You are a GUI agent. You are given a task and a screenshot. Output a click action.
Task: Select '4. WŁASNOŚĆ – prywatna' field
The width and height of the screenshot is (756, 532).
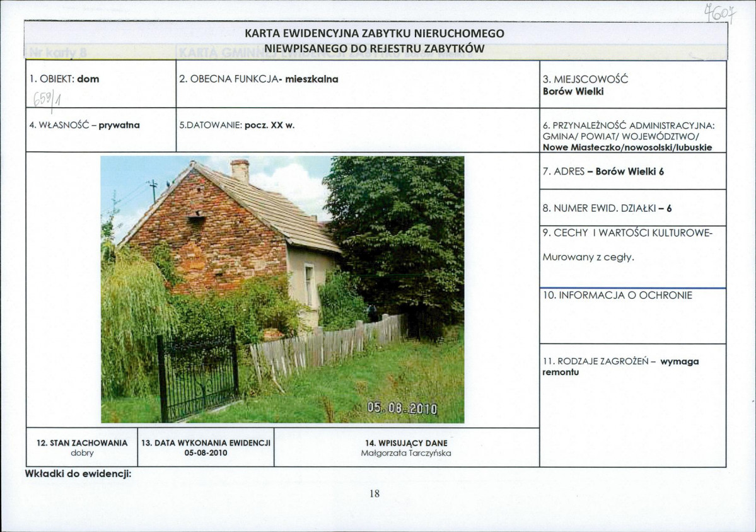pos(84,125)
